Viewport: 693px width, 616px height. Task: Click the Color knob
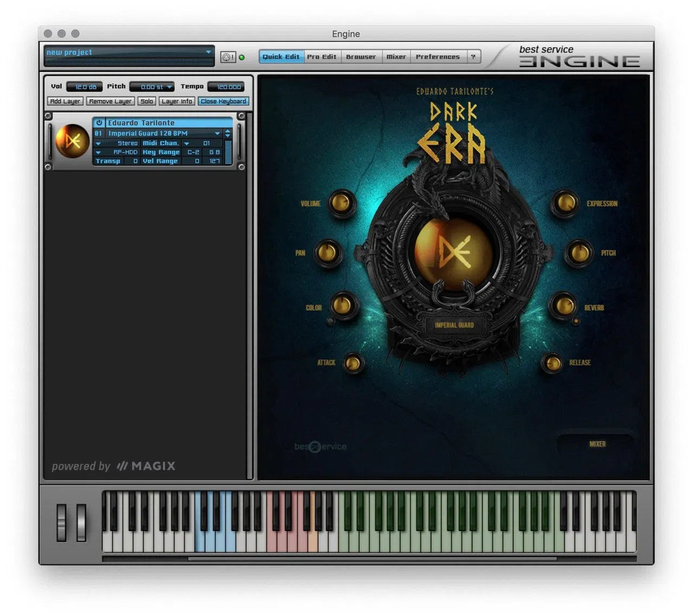click(344, 305)
